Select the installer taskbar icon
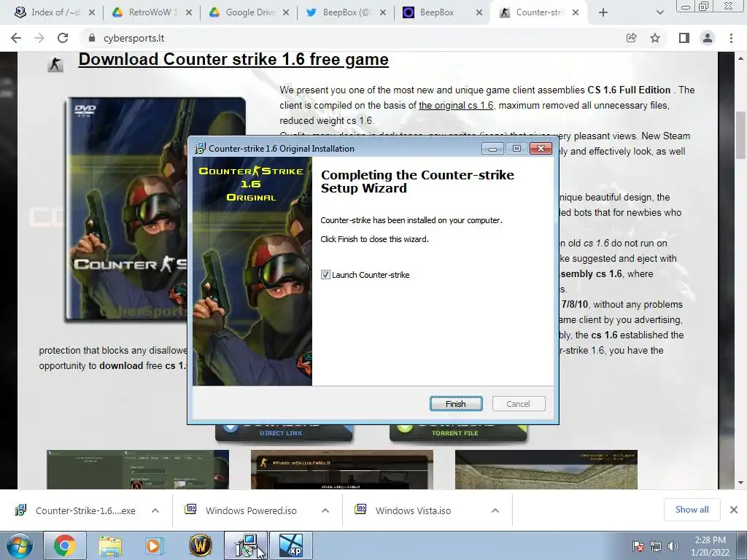 click(x=246, y=545)
